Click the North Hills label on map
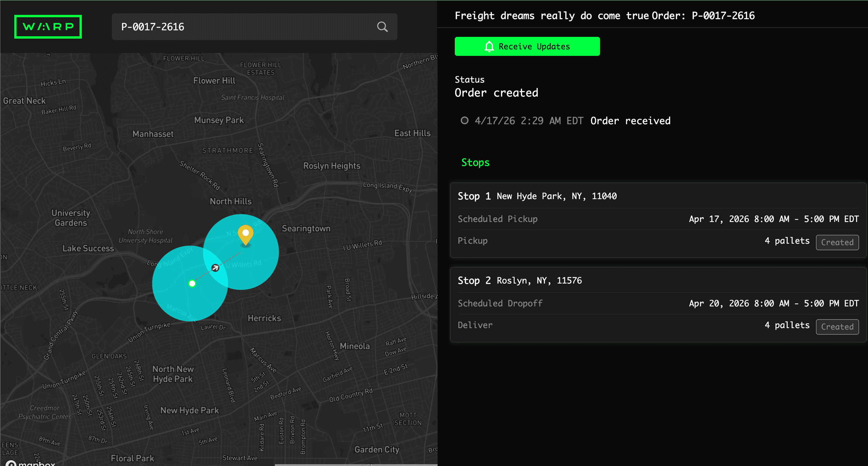Image resolution: width=868 pixels, height=466 pixels. pyautogui.click(x=231, y=201)
